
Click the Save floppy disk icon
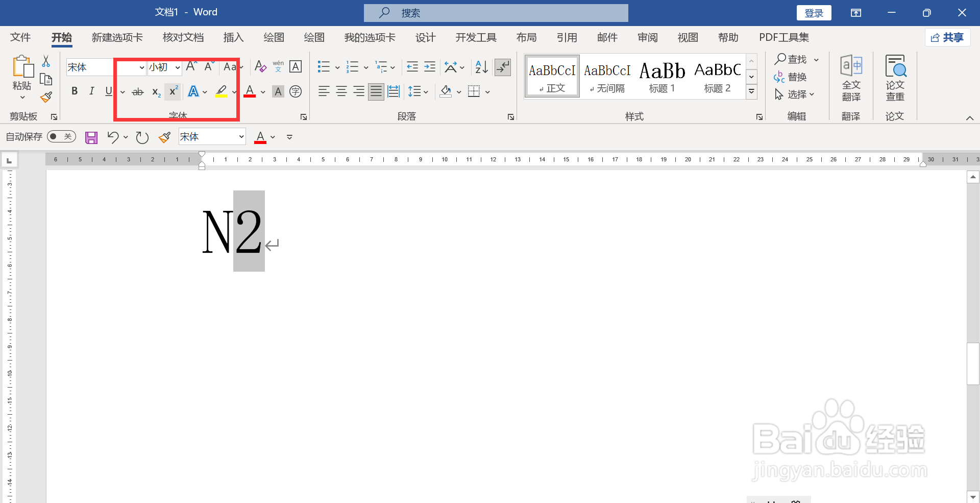(91, 137)
